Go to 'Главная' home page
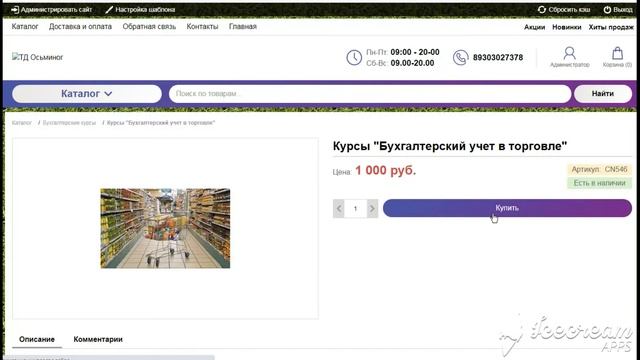Viewport: 640px width, 360px height. 243,27
